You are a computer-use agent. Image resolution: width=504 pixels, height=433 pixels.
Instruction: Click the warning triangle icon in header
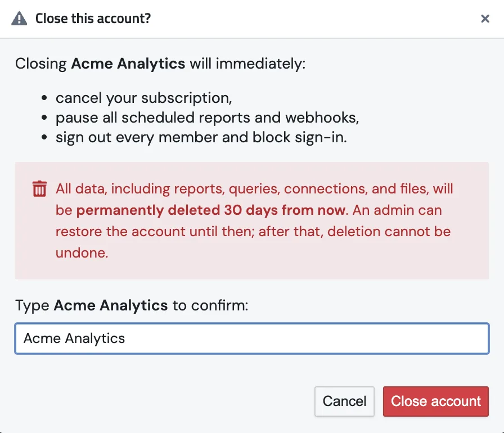[19, 19]
